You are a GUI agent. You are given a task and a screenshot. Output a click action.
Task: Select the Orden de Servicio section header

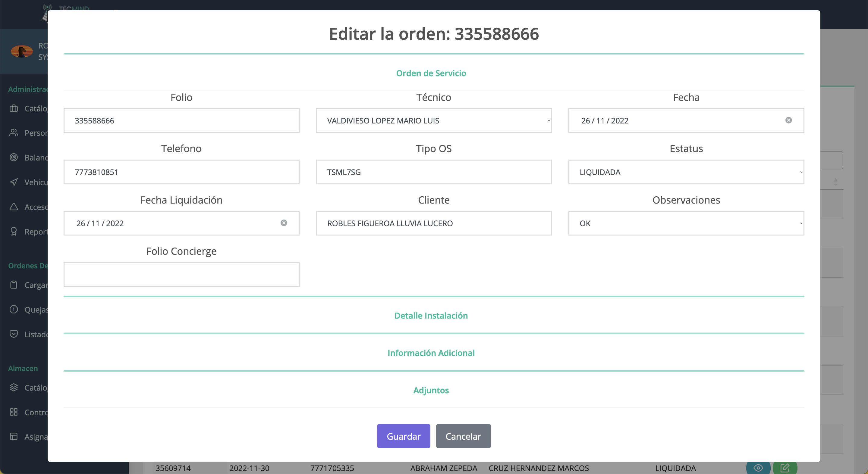coord(431,73)
